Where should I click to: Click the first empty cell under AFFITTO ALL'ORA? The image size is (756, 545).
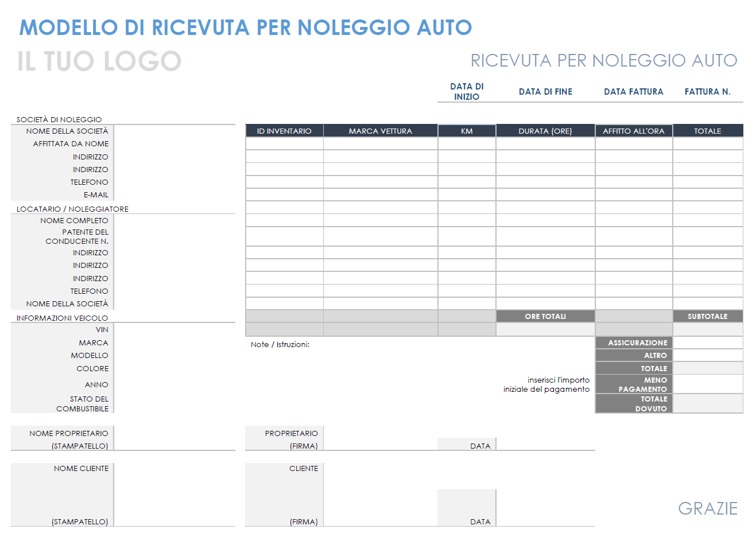point(634,143)
